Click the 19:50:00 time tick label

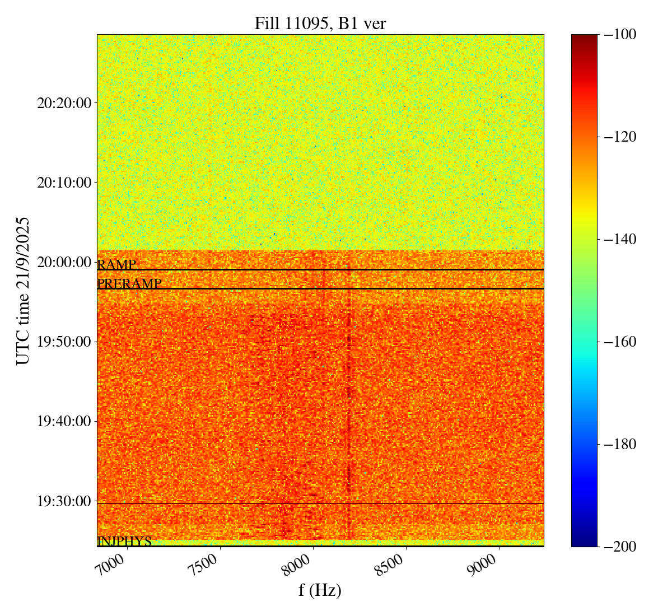(x=63, y=342)
